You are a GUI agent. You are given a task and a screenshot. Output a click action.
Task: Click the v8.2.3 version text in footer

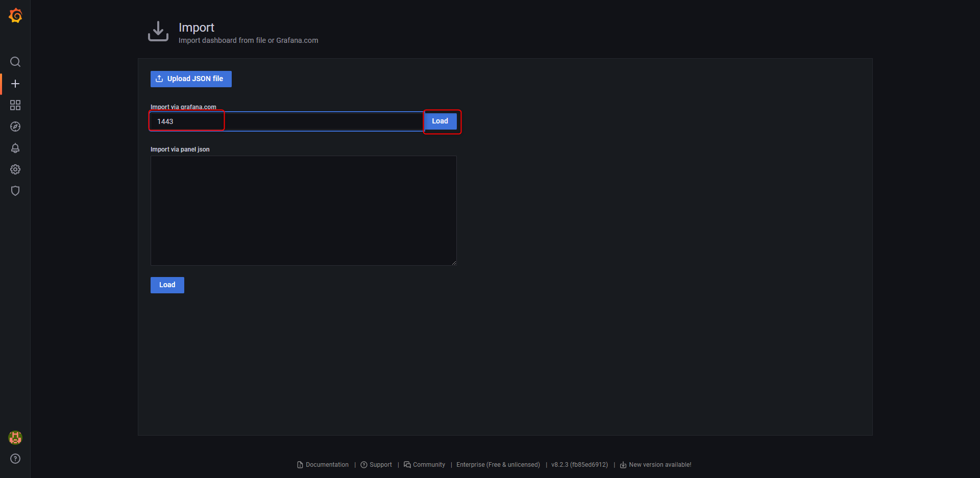580,465
